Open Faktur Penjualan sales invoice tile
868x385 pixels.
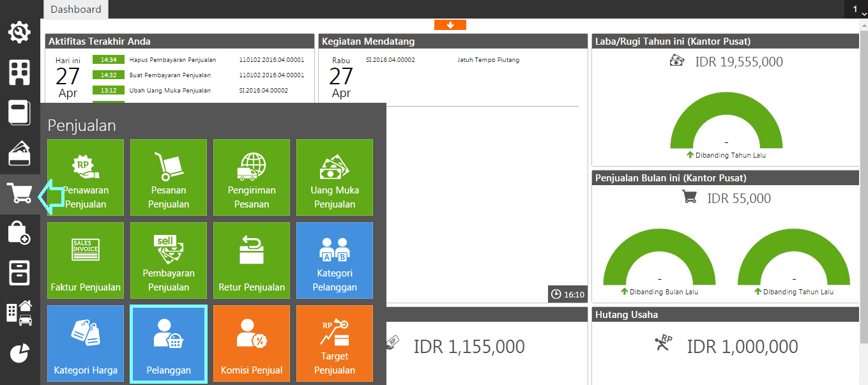[x=85, y=260]
